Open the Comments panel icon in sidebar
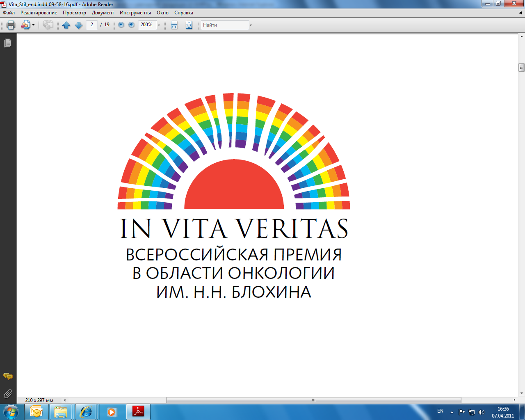Image resolution: width=525 pixels, height=420 pixels. click(x=8, y=376)
